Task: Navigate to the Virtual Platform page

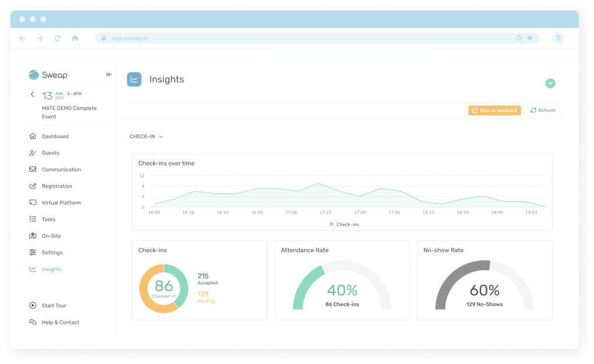Action: pyautogui.click(x=61, y=203)
